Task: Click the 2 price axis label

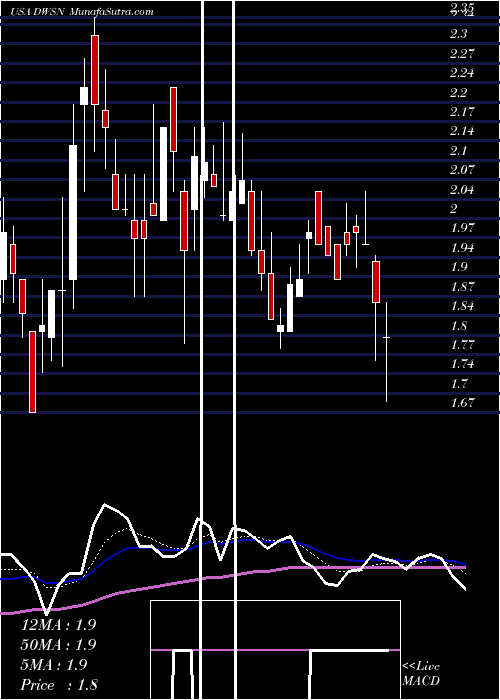Action: (x=454, y=209)
